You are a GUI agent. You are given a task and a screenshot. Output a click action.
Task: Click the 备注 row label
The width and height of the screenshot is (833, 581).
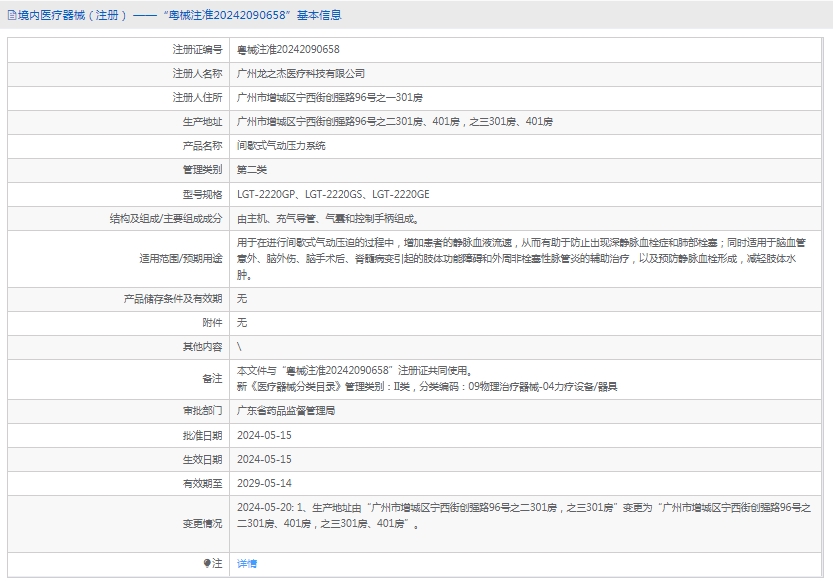point(212,378)
